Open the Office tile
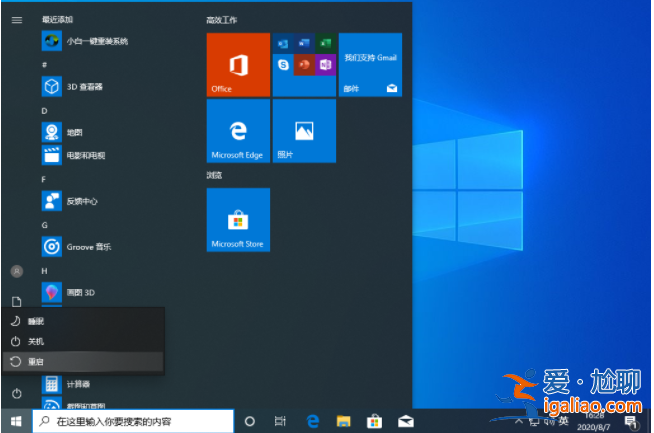This screenshot has width=654, height=433. [238, 65]
